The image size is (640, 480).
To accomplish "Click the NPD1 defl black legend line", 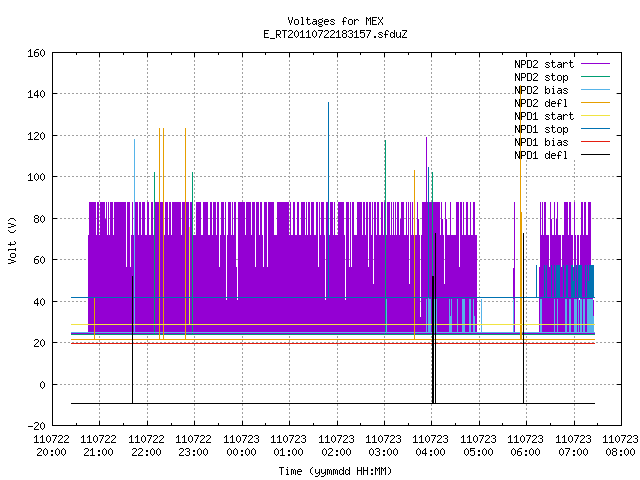I will pos(595,155).
